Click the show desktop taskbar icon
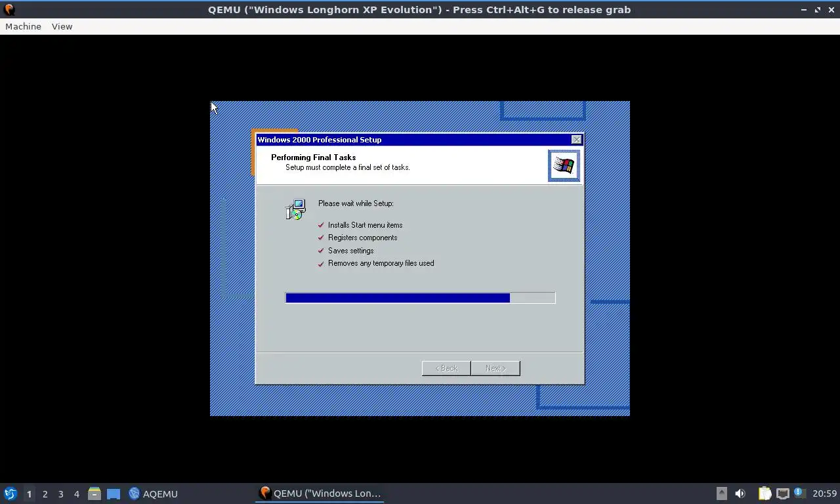The width and height of the screenshot is (840, 504). [x=114, y=493]
